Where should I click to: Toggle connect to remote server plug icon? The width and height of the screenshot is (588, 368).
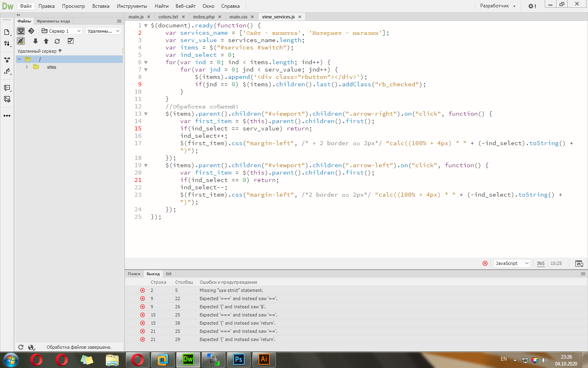21,41
